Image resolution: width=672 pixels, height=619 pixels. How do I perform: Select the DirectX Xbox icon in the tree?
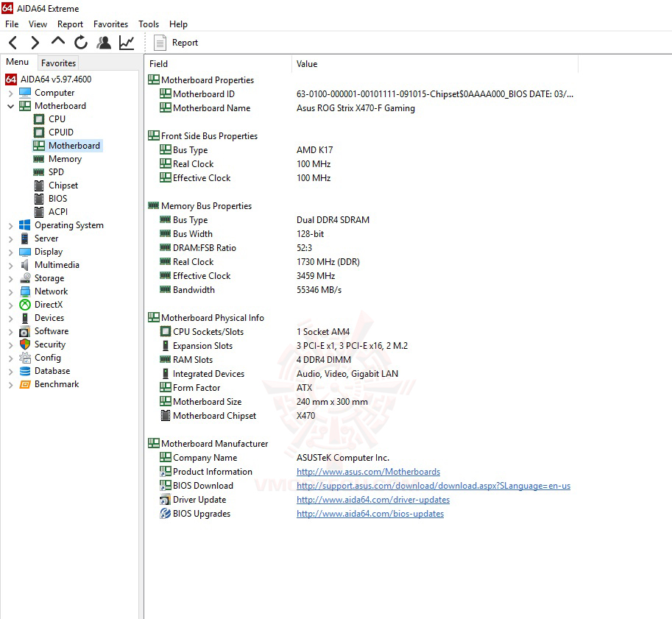[x=25, y=305]
